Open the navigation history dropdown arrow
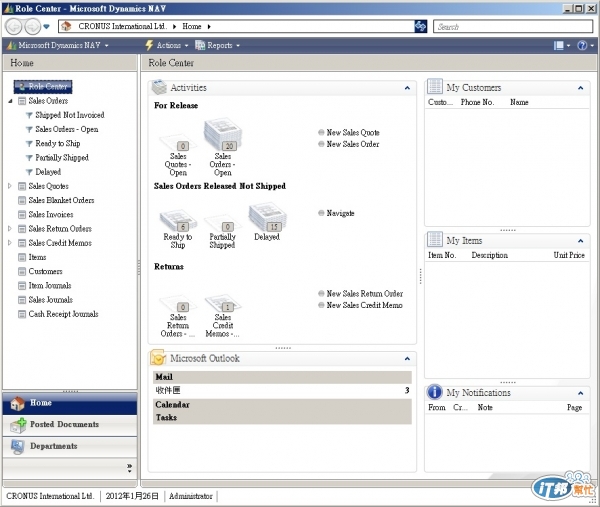 [x=46, y=27]
